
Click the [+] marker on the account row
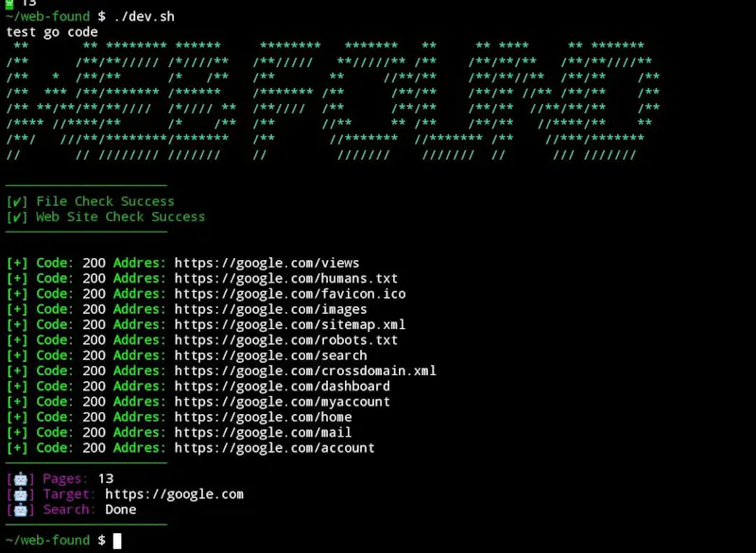[17, 448]
